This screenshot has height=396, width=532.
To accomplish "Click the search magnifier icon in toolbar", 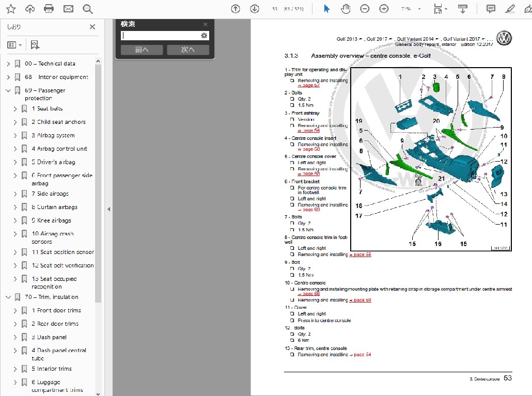I will [87, 9].
